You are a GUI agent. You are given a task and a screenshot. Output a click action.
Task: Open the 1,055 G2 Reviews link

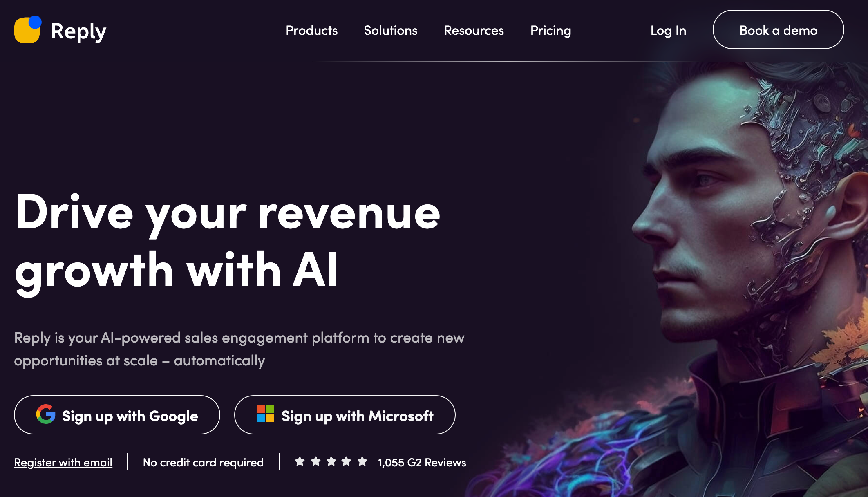coord(422,462)
